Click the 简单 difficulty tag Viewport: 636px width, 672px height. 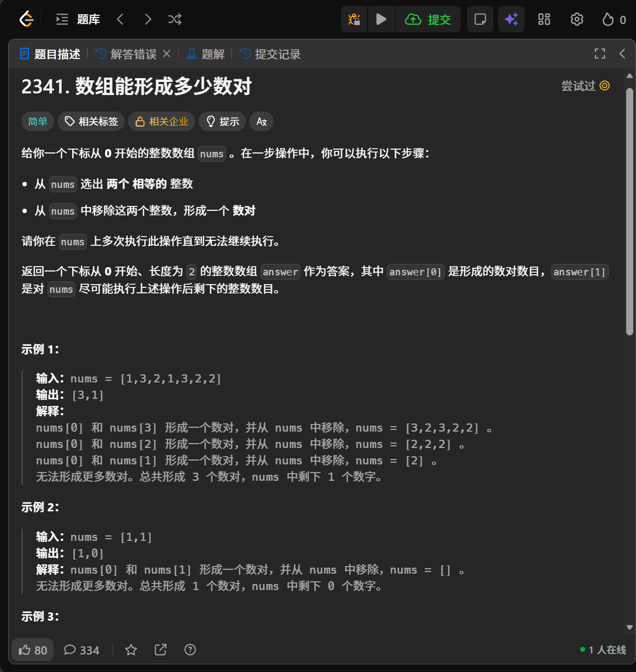[x=38, y=121]
